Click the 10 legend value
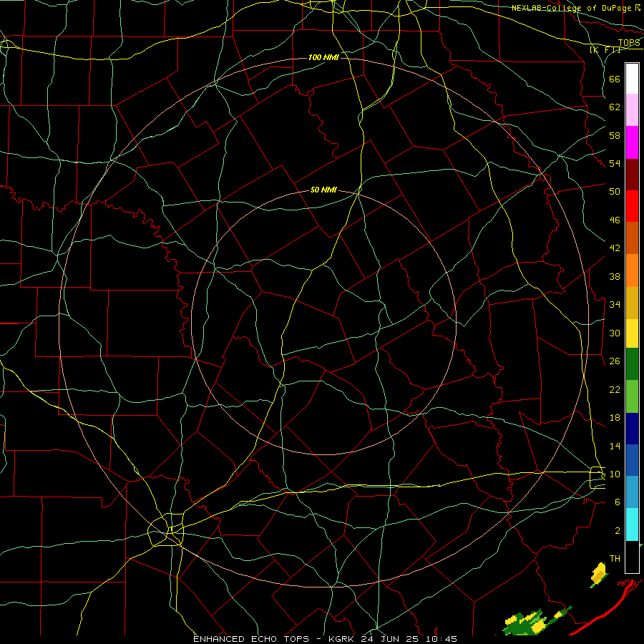This screenshot has height=644, width=644. (x=615, y=474)
